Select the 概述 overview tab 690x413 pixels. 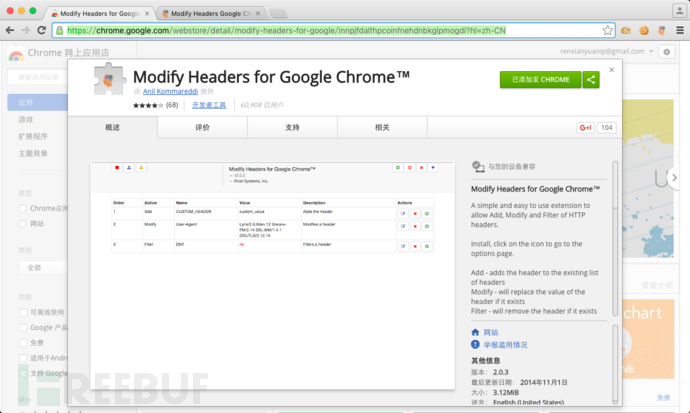click(113, 128)
